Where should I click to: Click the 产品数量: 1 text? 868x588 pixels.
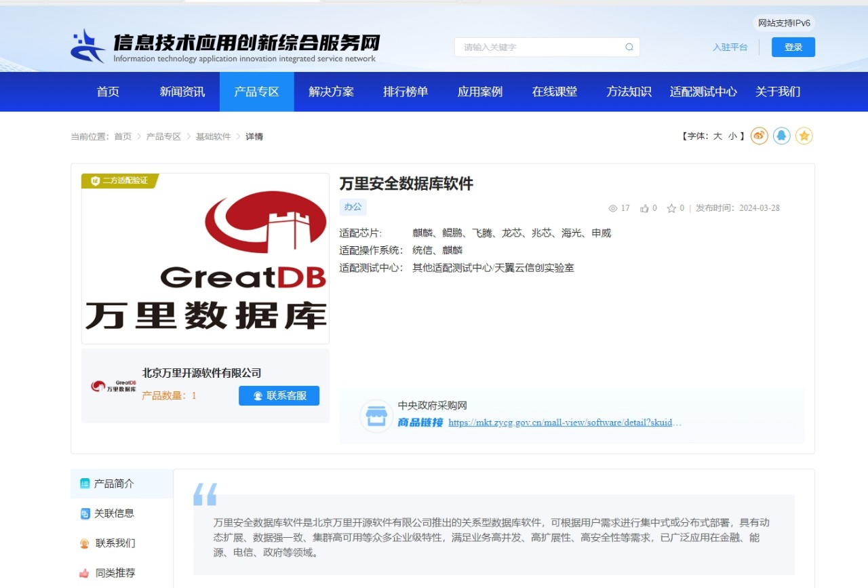pyautogui.click(x=169, y=395)
